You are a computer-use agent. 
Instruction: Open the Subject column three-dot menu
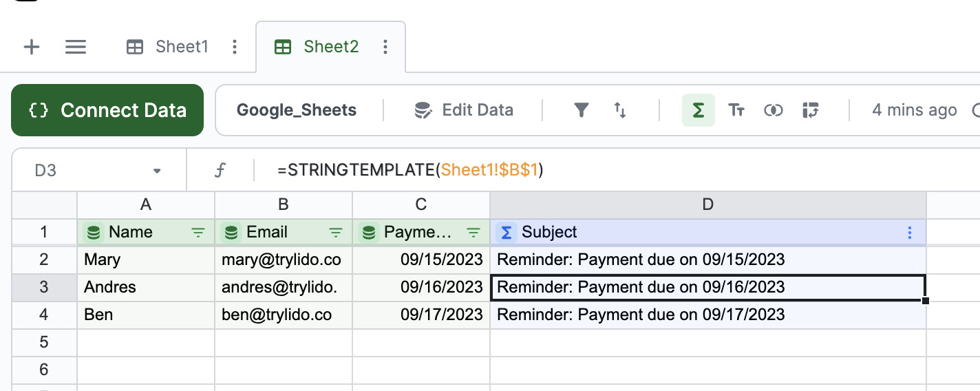pyautogui.click(x=910, y=233)
